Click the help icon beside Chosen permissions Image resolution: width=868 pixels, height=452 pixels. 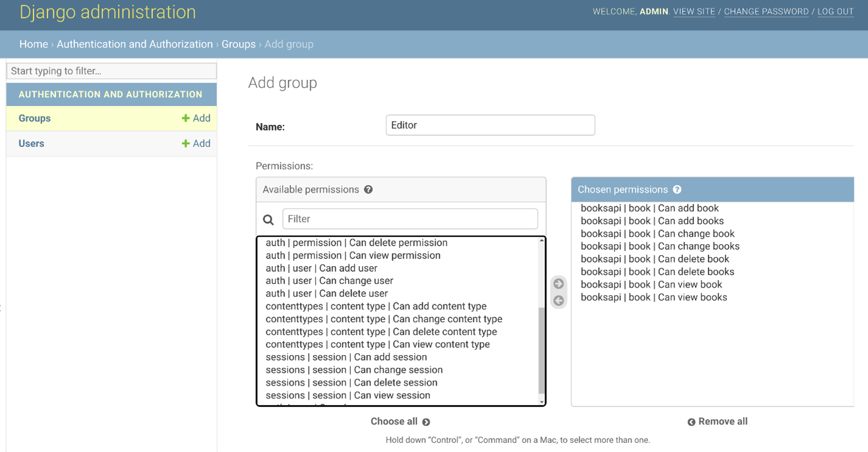677,189
